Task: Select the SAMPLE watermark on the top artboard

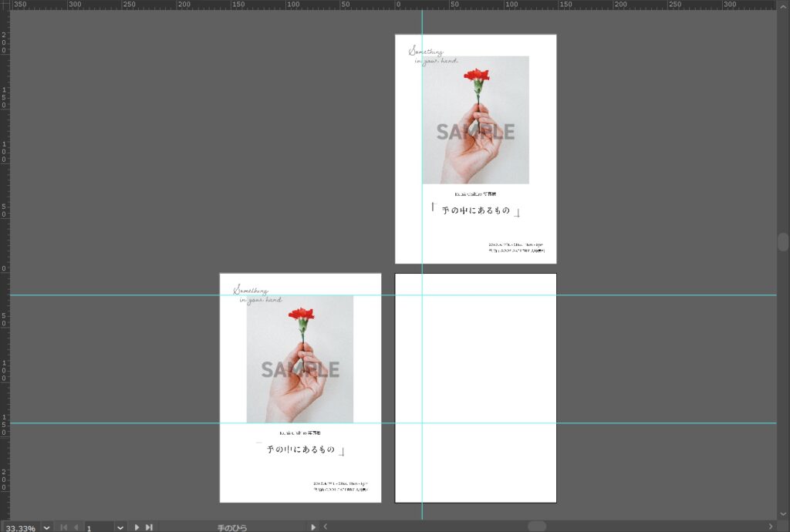Action: pos(475,133)
